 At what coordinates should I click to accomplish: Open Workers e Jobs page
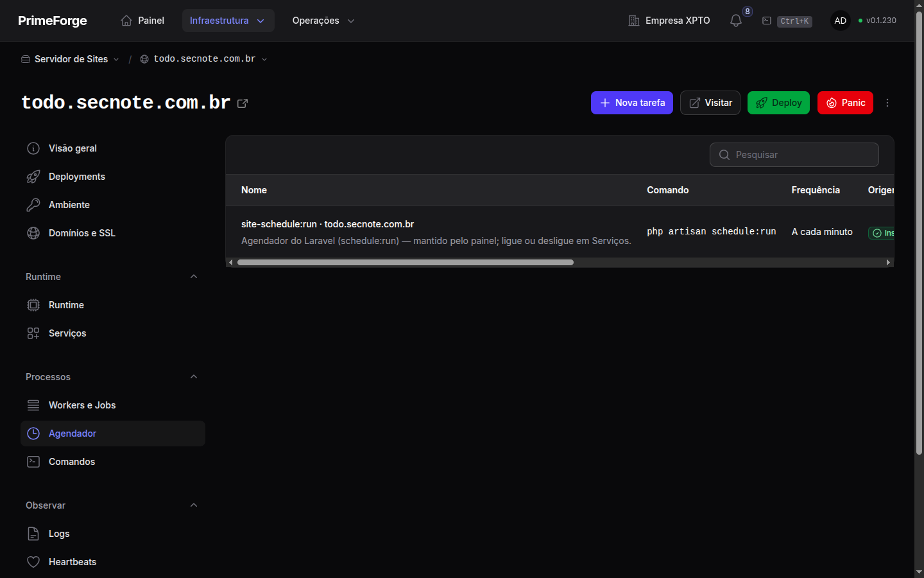coord(113,405)
